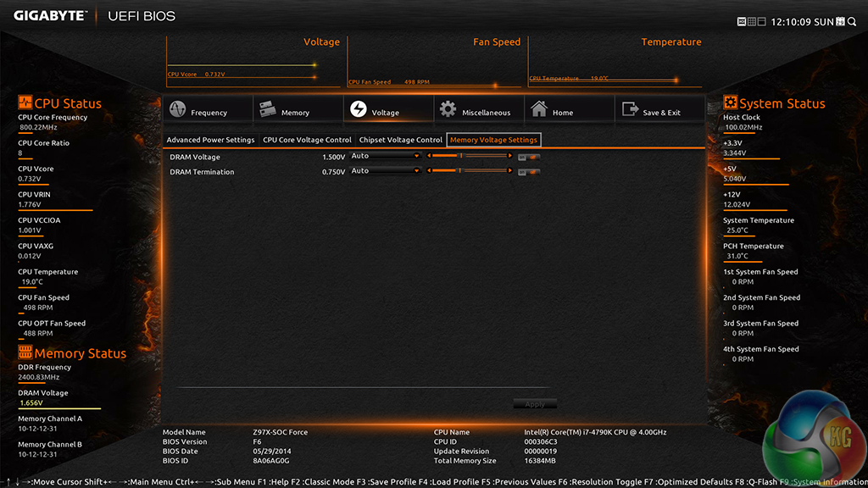The width and height of the screenshot is (868, 488).
Task: Decrease DRAM Voltage with left arrow
Action: 429,156
